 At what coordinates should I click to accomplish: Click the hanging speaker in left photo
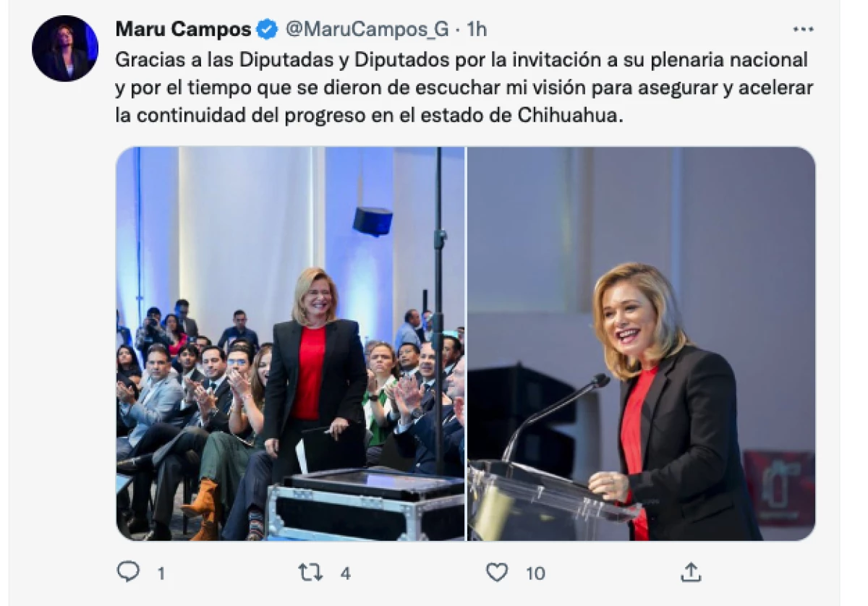tap(373, 221)
